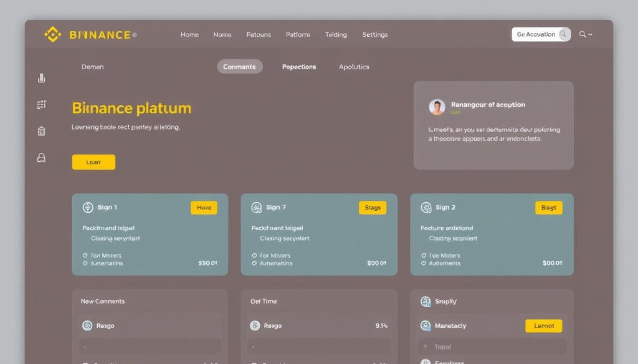Click the Sign 1 card icon
This screenshot has height=364, width=638.
tap(88, 208)
